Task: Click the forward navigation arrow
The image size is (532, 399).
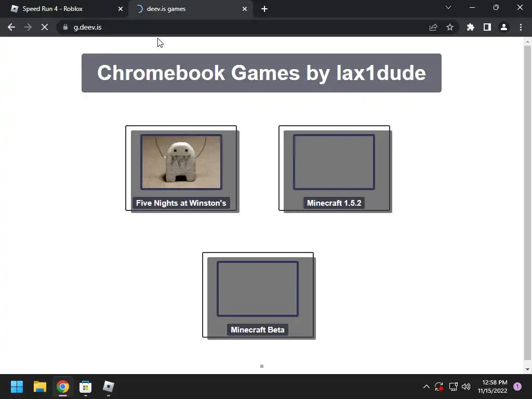Action: (28, 27)
